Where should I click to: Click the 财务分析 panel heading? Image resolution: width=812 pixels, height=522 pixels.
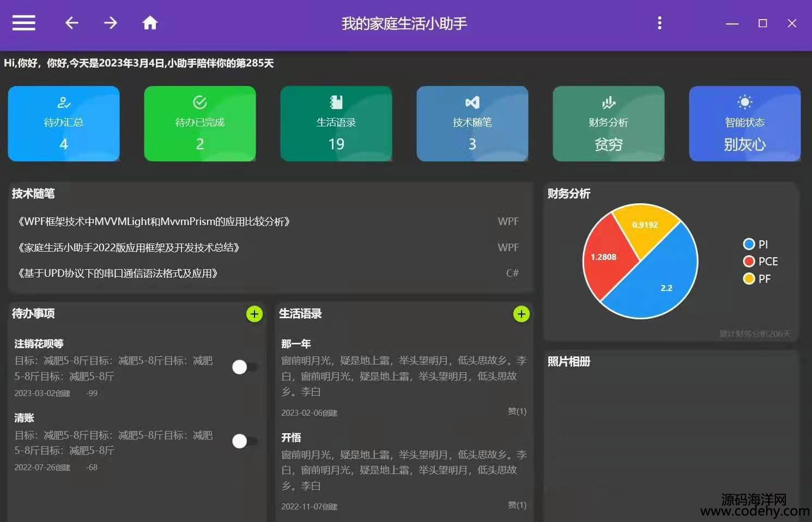tap(569, 193)
